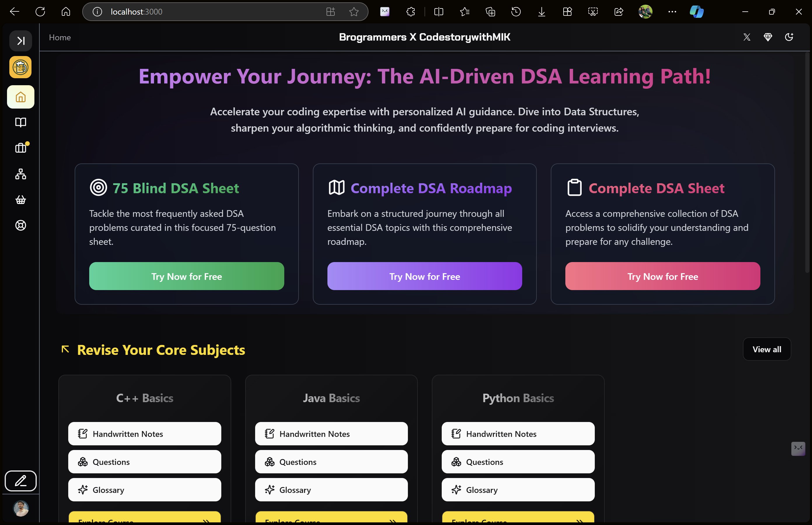
Task: Click View all for core subjects
Action: point(767,349)
